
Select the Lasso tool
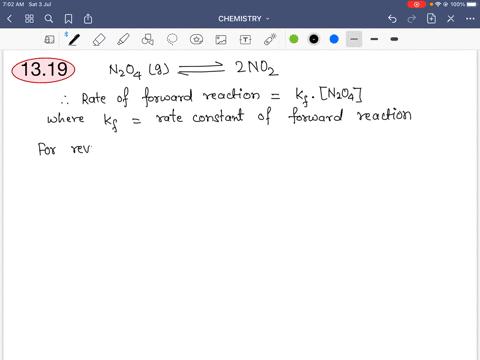coord(172,39)
